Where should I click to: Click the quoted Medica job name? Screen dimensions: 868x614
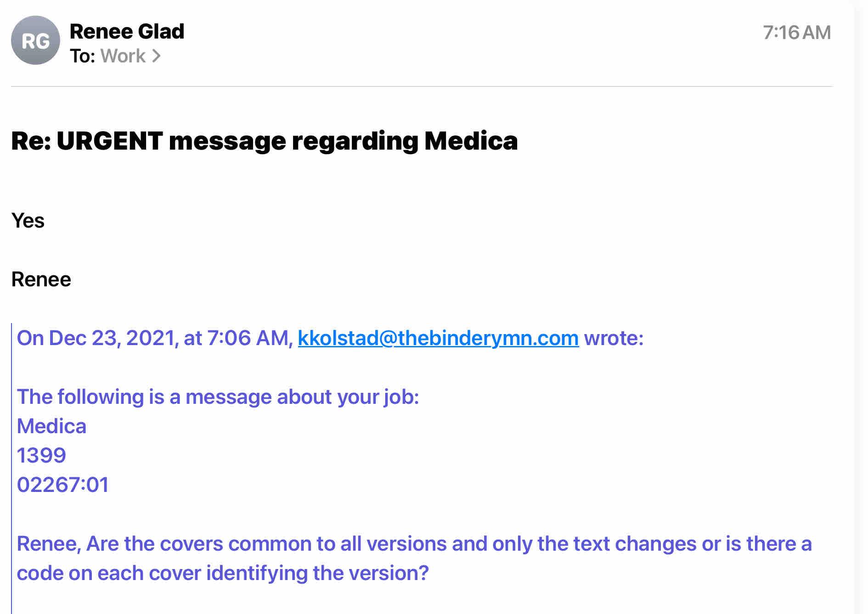[51, 426]
